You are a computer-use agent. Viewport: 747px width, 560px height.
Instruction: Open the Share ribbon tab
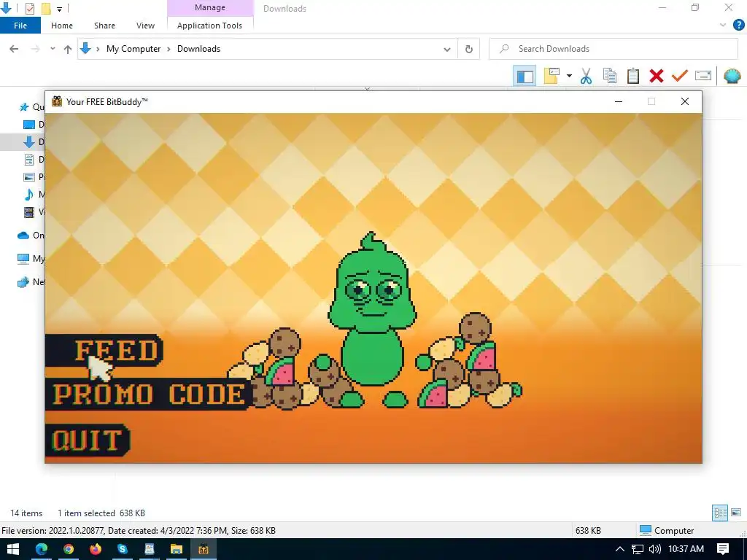point(104,26)
